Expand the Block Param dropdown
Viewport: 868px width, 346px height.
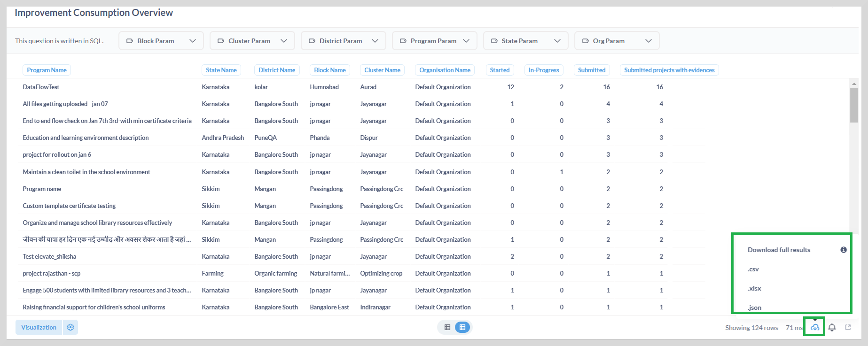tap(161, 41)
